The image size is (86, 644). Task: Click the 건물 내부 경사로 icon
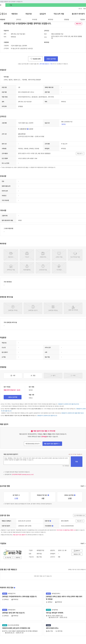[x=73, y=308]
